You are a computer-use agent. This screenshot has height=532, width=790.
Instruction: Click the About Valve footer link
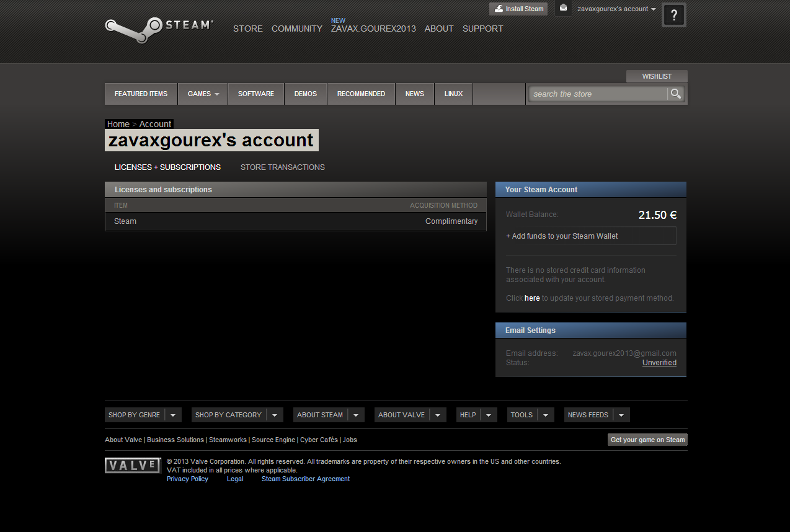[123, 440]
